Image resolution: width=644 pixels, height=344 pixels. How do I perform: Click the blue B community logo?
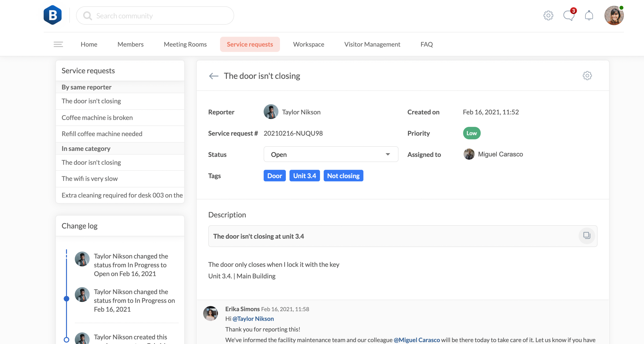tap(52, 15)
